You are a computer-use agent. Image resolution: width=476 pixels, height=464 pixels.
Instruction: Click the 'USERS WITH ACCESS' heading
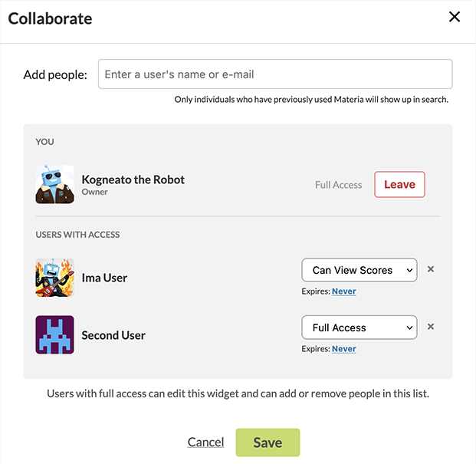tap(77, 235)
